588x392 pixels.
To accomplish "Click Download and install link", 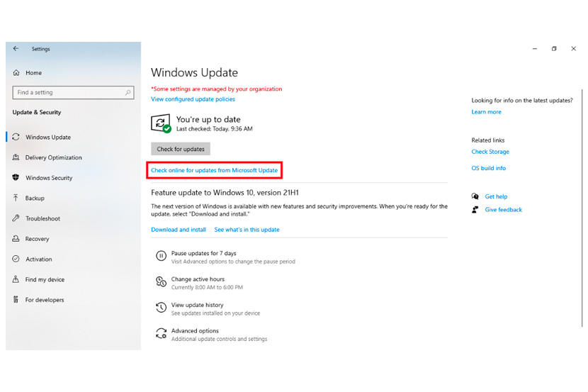I will point(178,230).
